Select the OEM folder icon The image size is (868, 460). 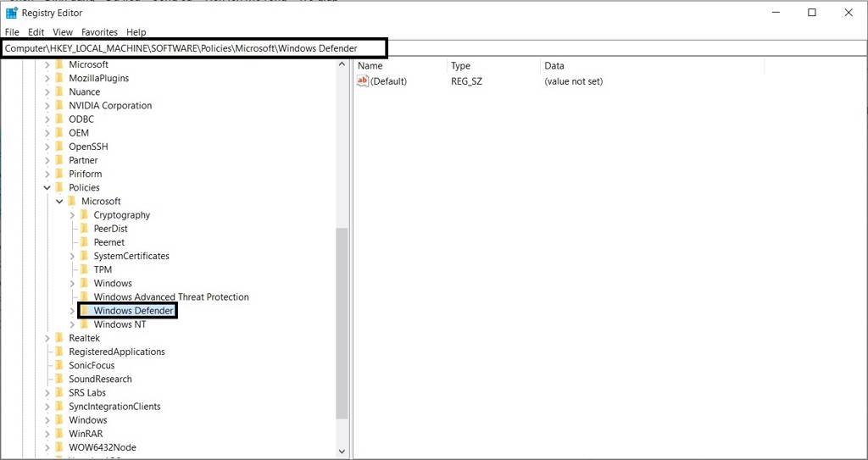click(x=60, y=133)
